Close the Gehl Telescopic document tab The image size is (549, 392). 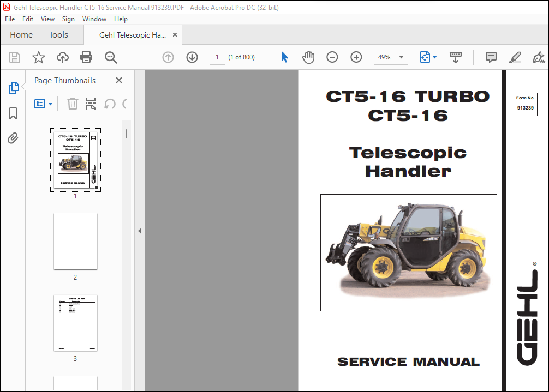[x=175, y=34]
